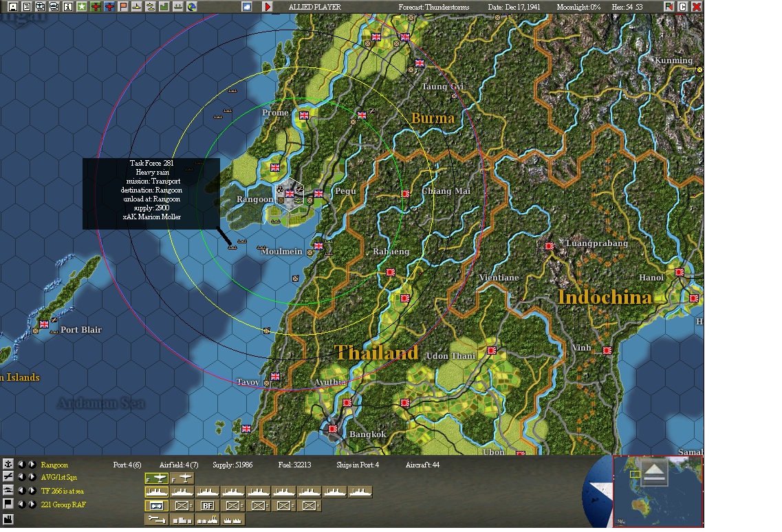Click the ship silhouette toolbar icon
The height and width of the screenshot is (532, 782).
[x=178, y=7]
